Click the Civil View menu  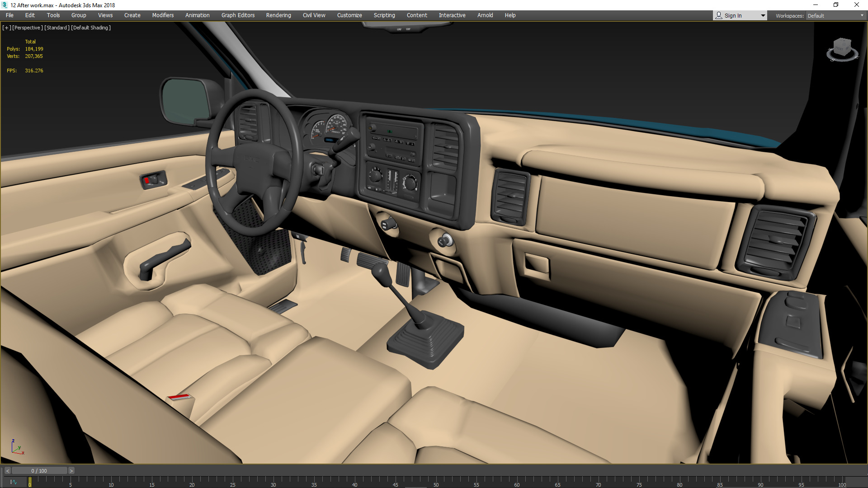[x=314, y=15]
